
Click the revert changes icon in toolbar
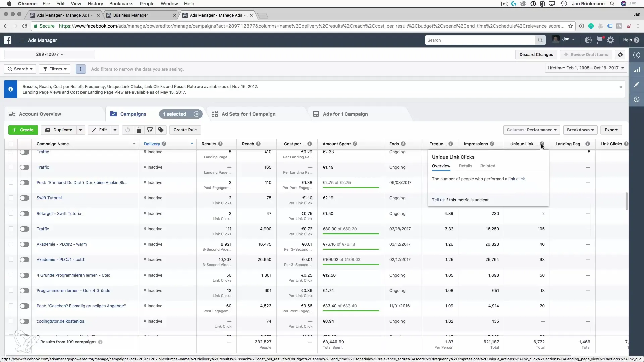click(x=128, y=130)
